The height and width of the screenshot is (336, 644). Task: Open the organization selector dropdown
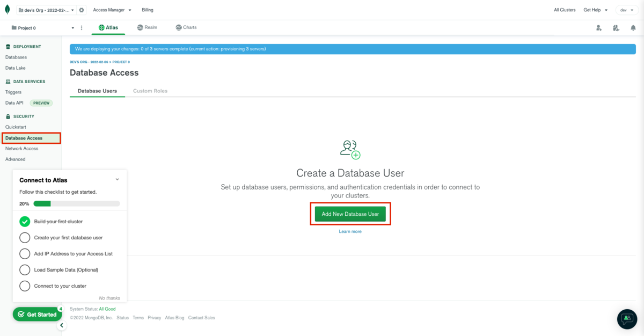point(47,10)
